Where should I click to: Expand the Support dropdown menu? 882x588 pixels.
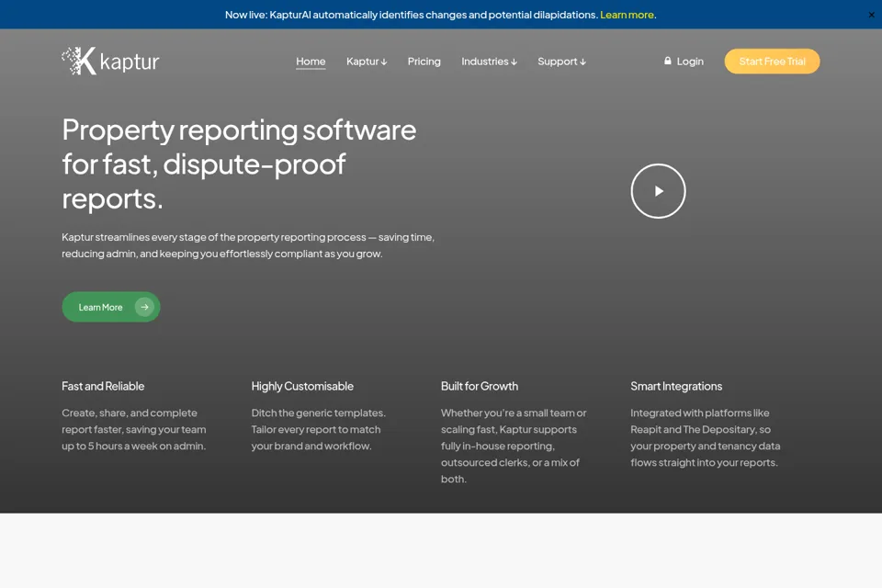pyautogui.click(x=561, y=62)
